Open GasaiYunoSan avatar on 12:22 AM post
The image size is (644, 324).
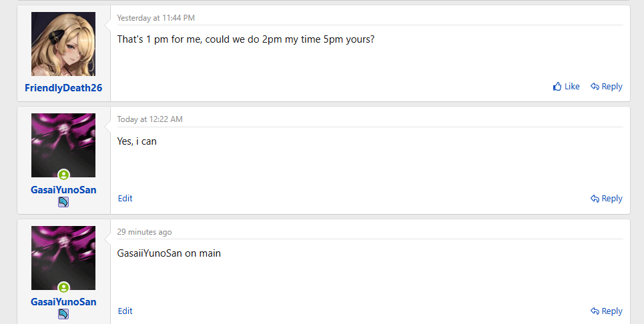pos(63,145)
